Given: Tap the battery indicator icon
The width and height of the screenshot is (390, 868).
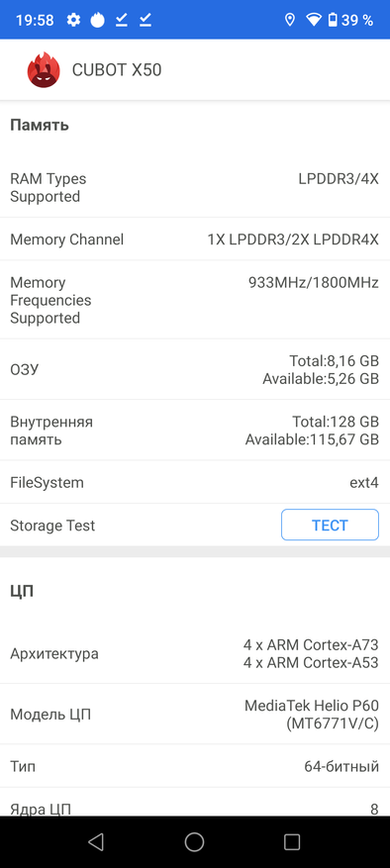Looking at the screenshot, I should (332, 21).
